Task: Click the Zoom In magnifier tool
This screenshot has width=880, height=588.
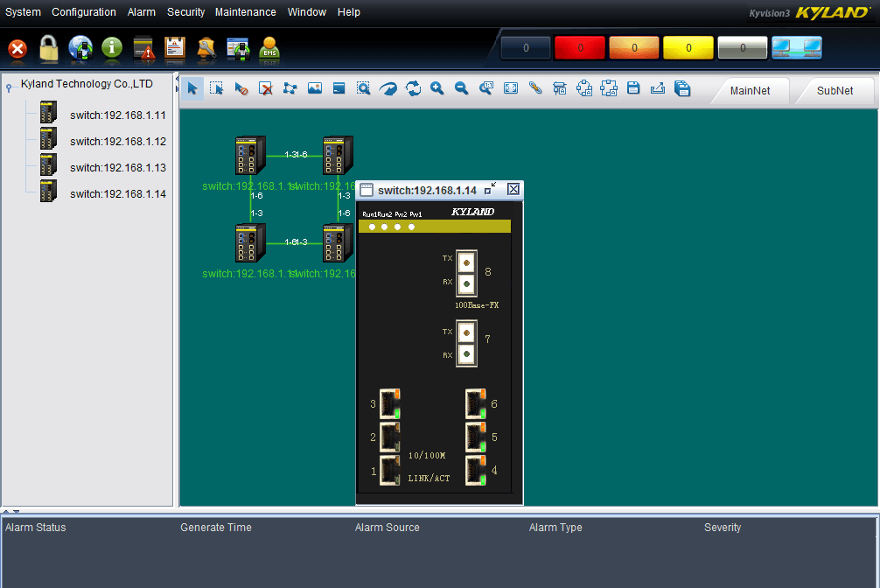Action: pos(437,88)
